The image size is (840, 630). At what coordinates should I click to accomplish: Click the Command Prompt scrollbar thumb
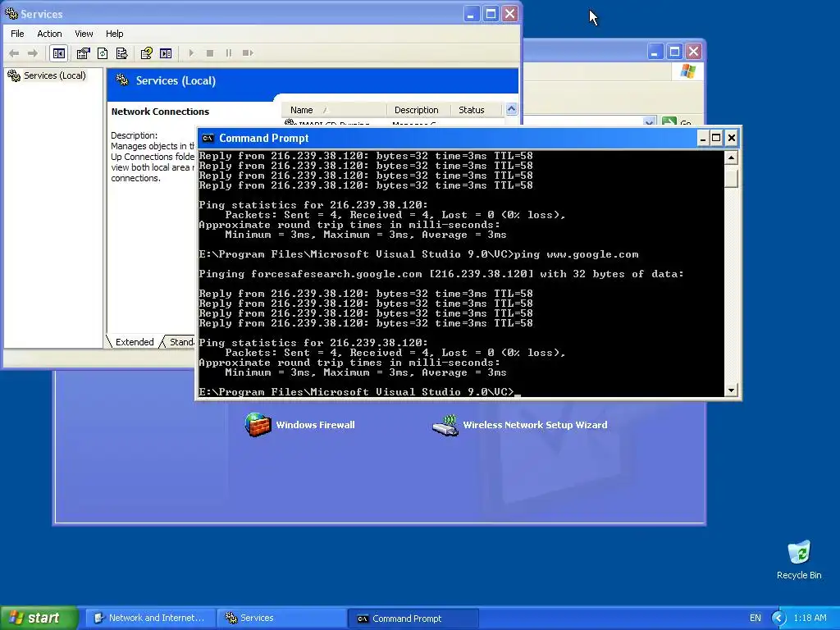click(731, 176)
